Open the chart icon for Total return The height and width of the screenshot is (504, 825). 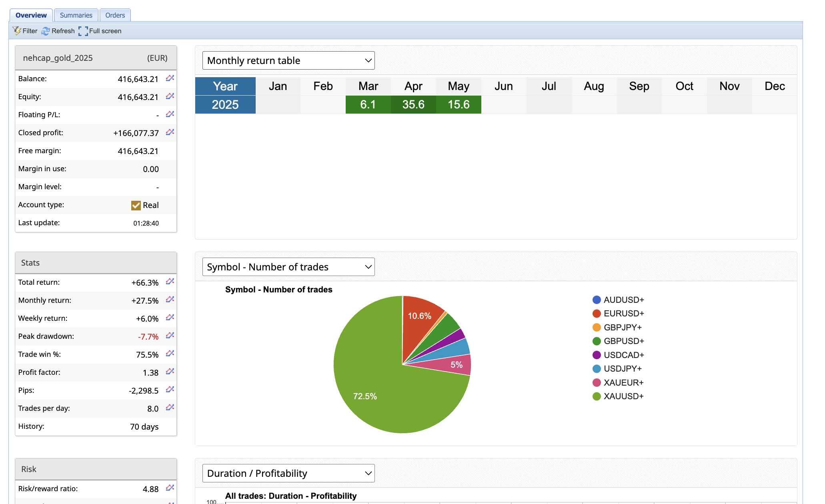(x=170, y=282)
